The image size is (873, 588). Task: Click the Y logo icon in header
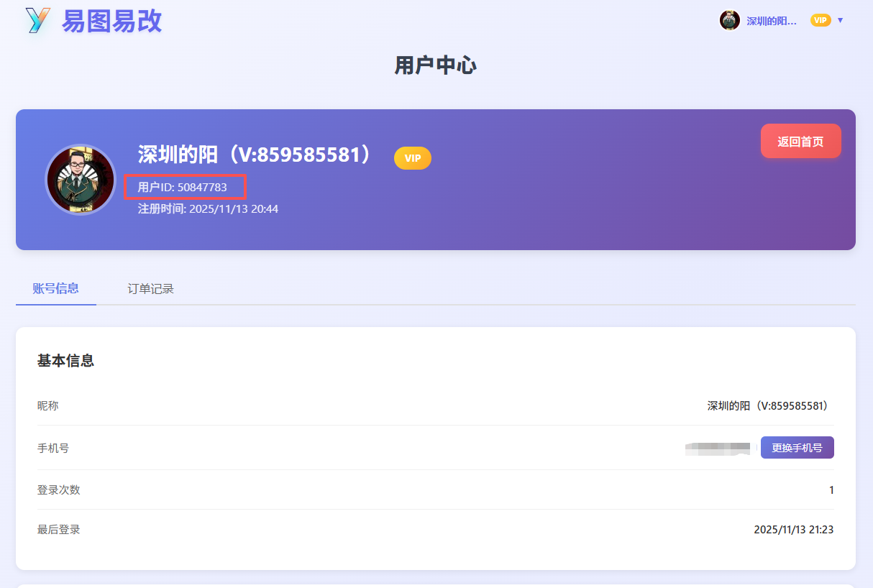(37, 20)
